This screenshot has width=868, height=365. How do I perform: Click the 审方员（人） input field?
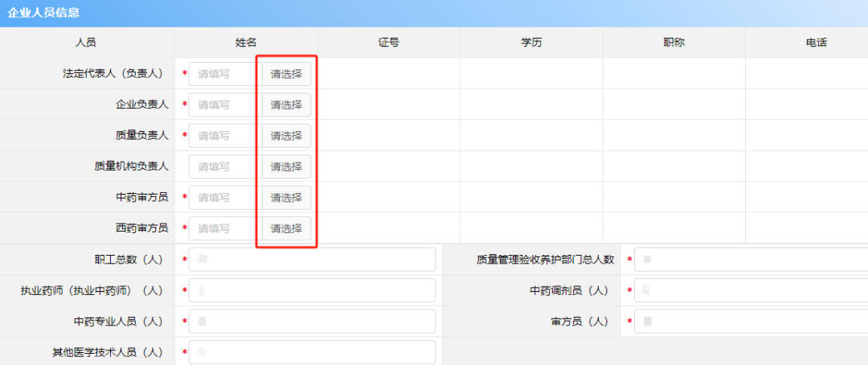pos(751,322)
